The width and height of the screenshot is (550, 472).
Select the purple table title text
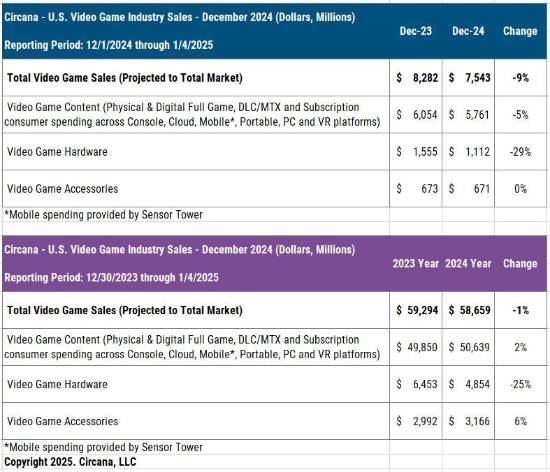click(x=180, y=249)
